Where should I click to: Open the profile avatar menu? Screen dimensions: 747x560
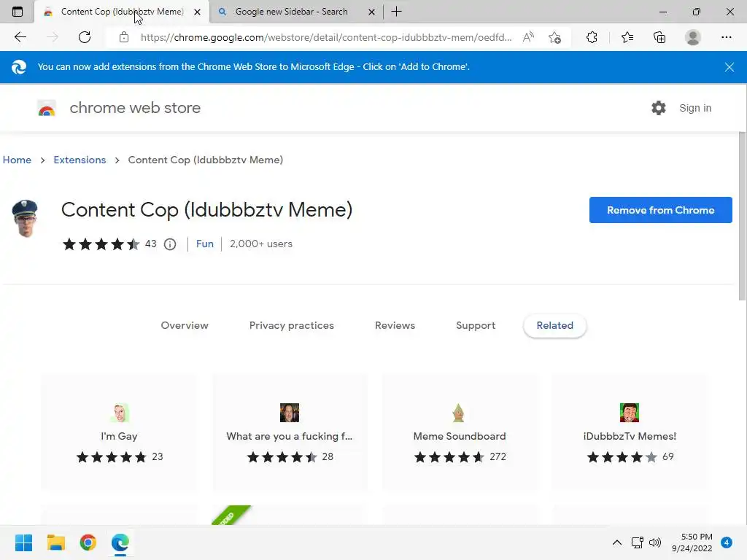(x=693, y=37)
